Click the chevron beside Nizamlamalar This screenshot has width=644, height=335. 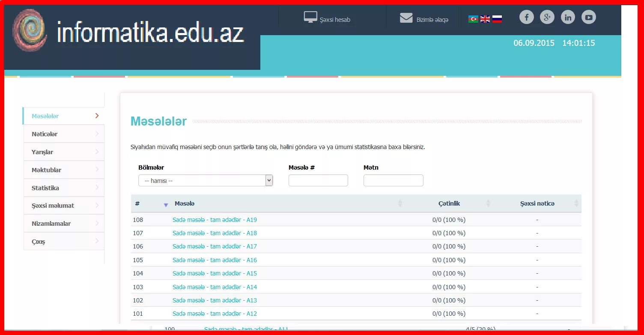point(97,223)
